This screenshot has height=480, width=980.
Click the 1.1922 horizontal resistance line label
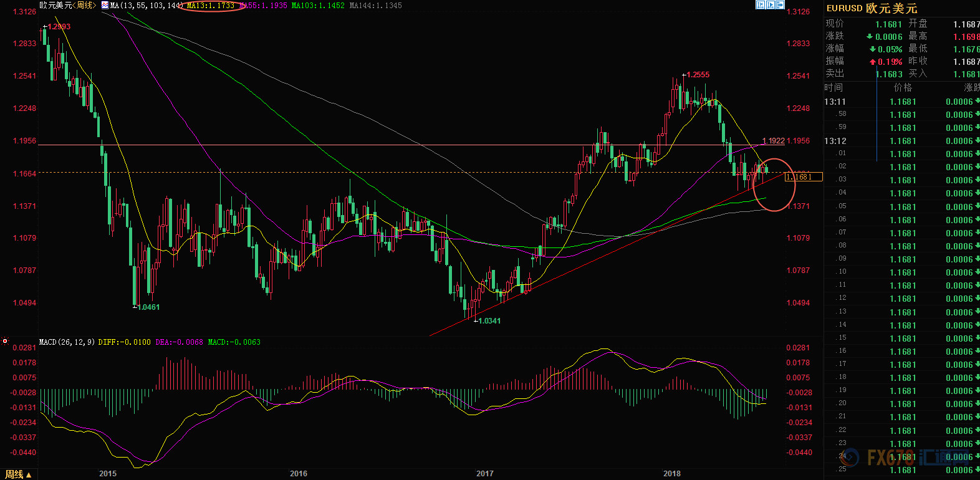[773, 141]
